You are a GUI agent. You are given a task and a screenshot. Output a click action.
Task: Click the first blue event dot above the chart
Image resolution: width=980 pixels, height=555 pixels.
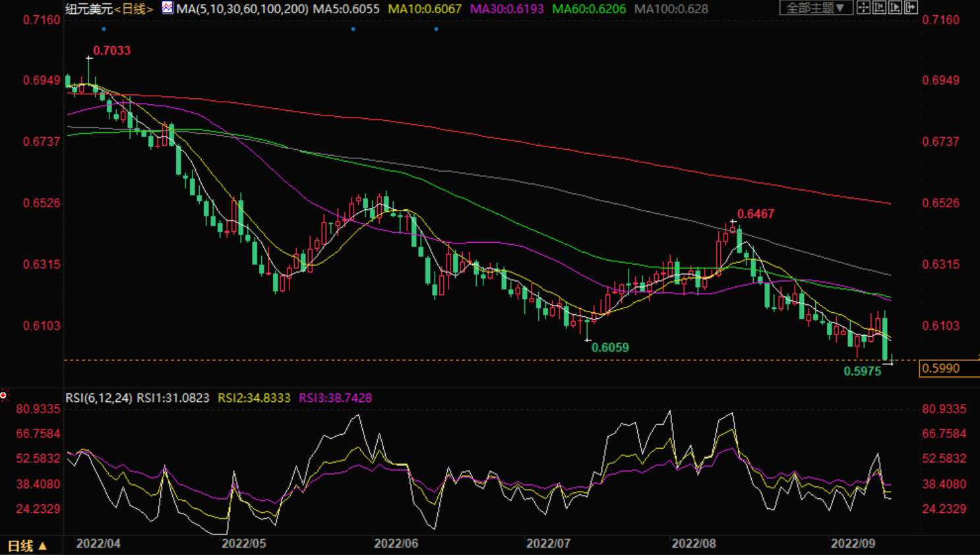coord(104,29)
